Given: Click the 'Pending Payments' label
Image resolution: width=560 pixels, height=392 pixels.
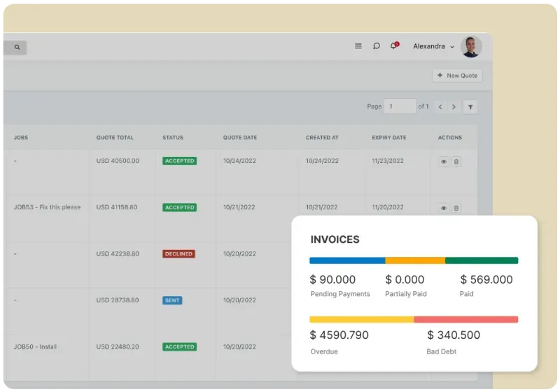Looking at the screenshot, I should [340, 294].
